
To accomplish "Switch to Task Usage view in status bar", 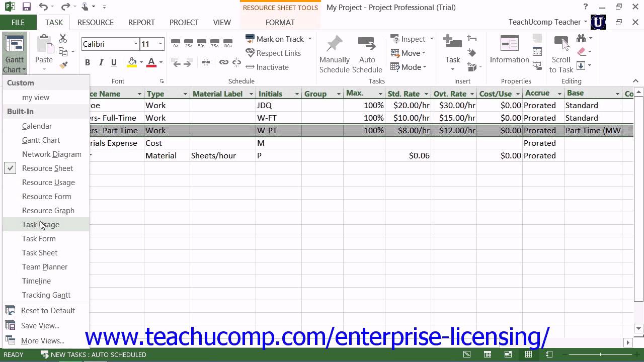I will click(488, 354).
